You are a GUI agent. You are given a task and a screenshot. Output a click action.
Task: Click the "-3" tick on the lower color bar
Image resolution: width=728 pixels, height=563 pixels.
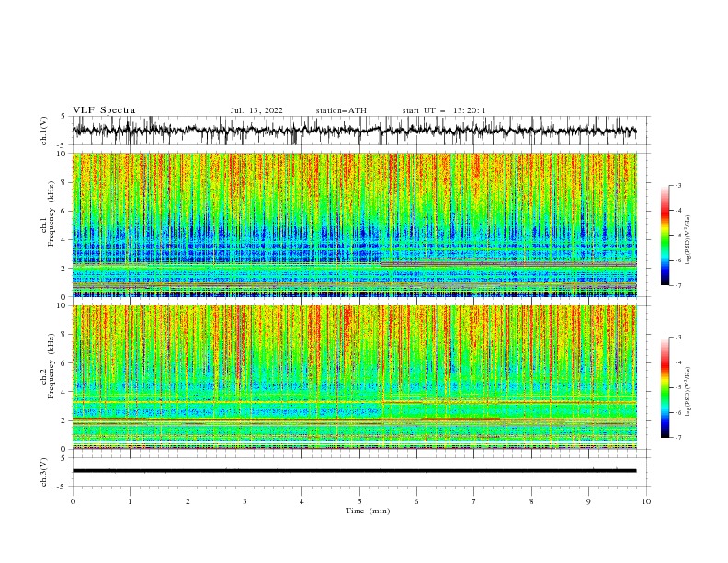[677, 338]
